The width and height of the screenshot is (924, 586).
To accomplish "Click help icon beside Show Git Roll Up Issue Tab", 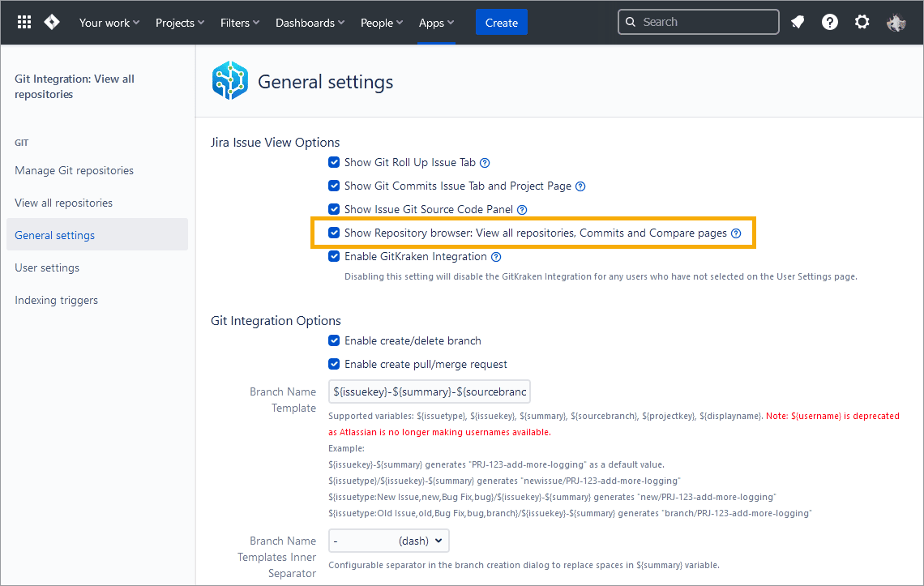I will [x=485, y=163].
